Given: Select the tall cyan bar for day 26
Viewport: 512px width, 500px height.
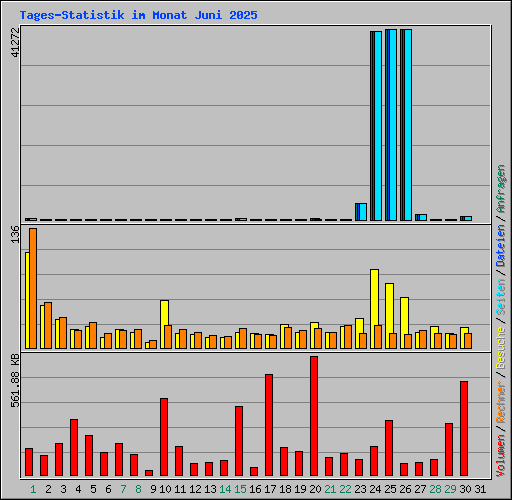Looking at the screenshot, I should pyautogui.click(x=408, y=125).
